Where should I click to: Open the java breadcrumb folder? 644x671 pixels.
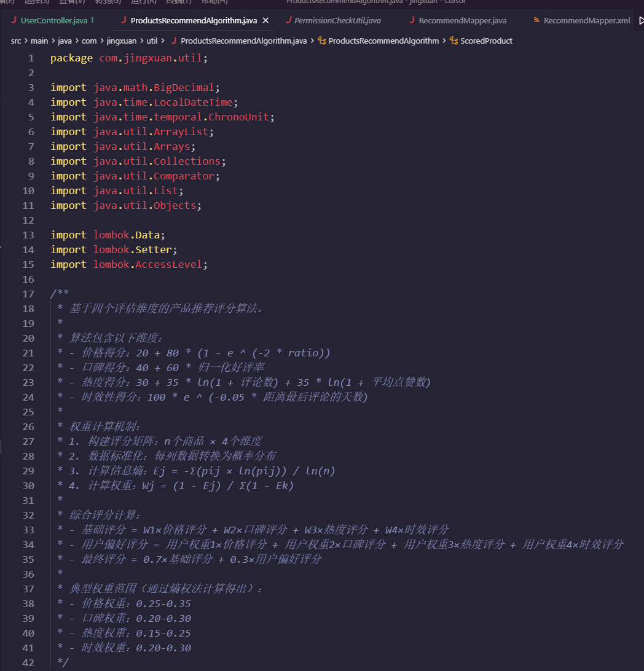click(65, 41)
